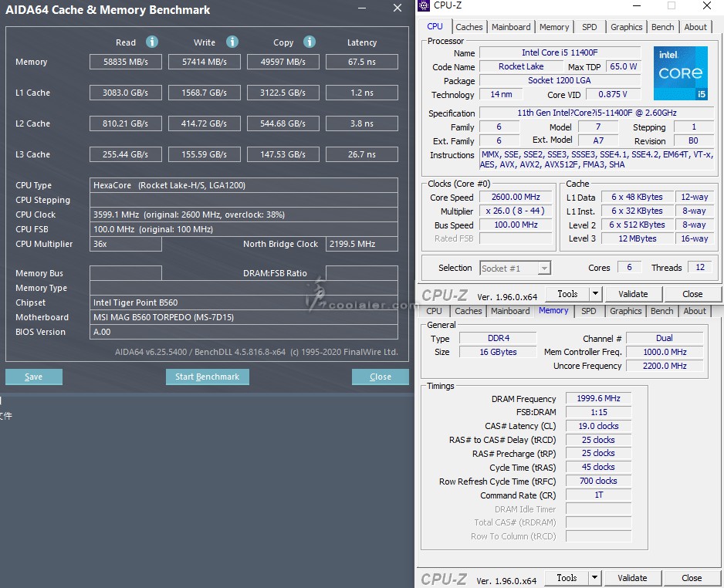Screen dimensions: 724x588
Task: Open the Caches tab in the CPU-Z processor window
Action: pos(469,27)
